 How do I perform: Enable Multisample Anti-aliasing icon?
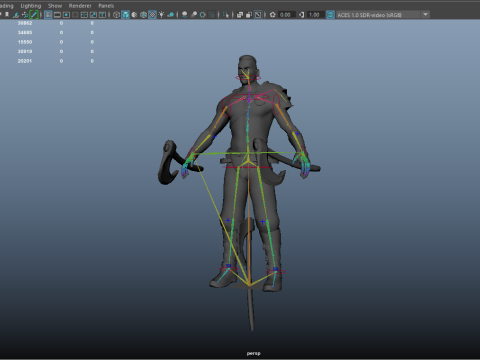tap(202, 15)
